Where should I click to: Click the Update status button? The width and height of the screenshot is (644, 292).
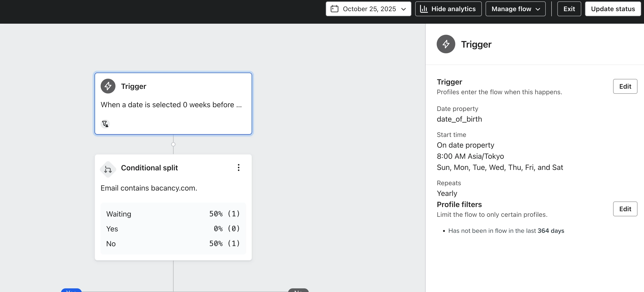(613, 9)
